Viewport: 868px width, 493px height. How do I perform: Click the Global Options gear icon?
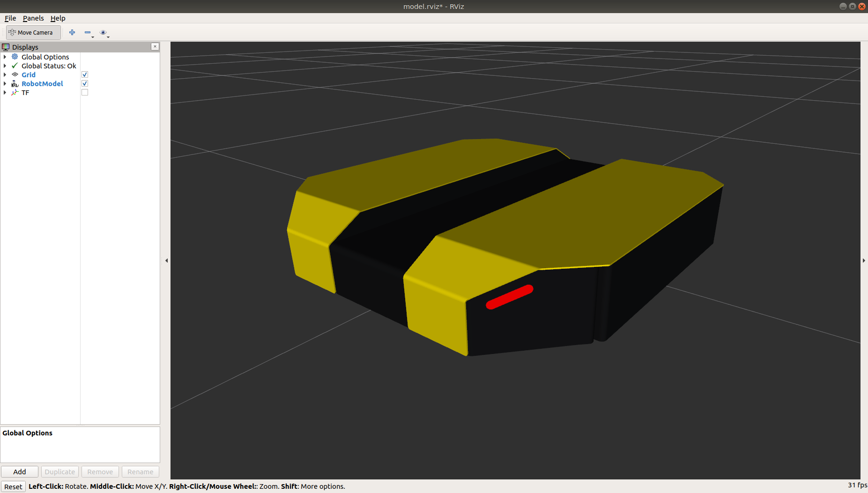tap(15, 57)
